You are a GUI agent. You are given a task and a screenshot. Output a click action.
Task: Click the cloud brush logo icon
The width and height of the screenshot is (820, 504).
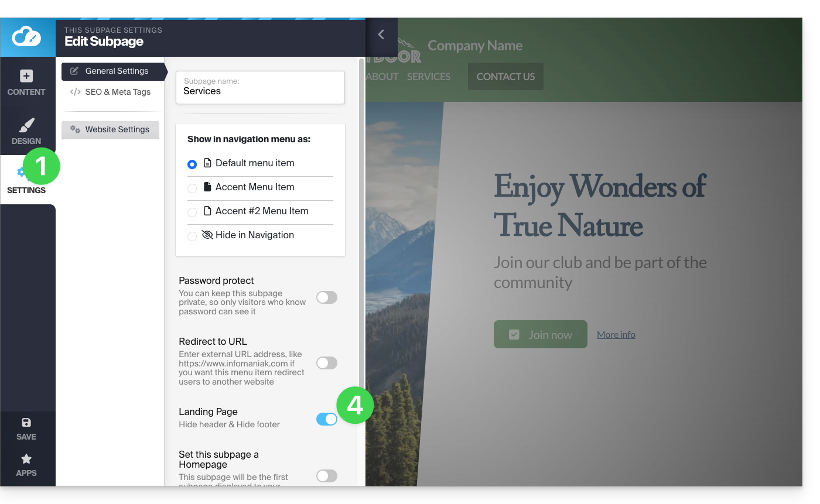tap(27, 37)
